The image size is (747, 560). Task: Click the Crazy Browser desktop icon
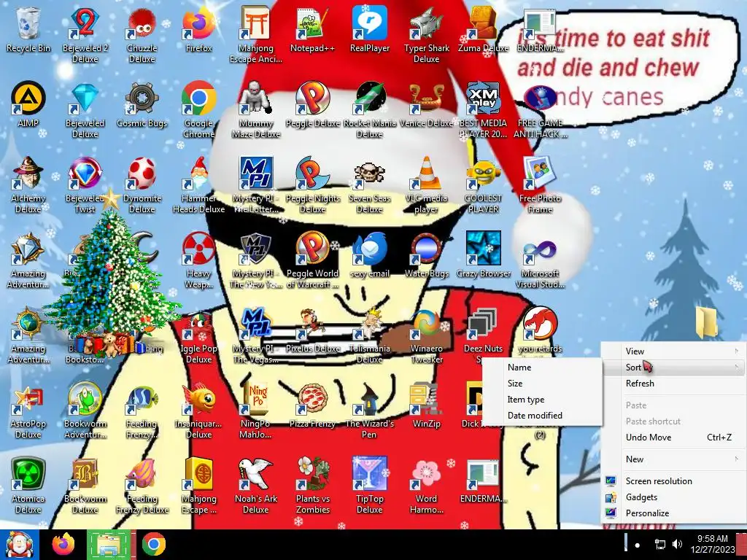pos(483,255)
